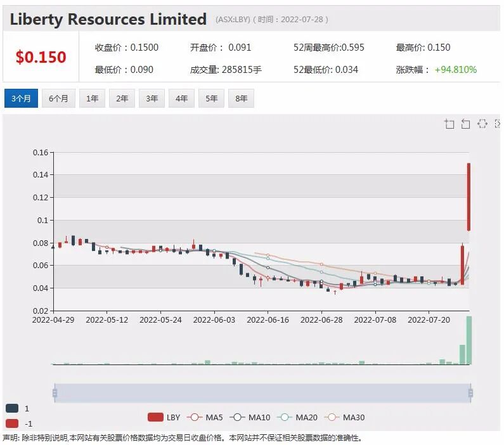
Task: Select the 3个月 time range tab
Action: click(21, 98)
